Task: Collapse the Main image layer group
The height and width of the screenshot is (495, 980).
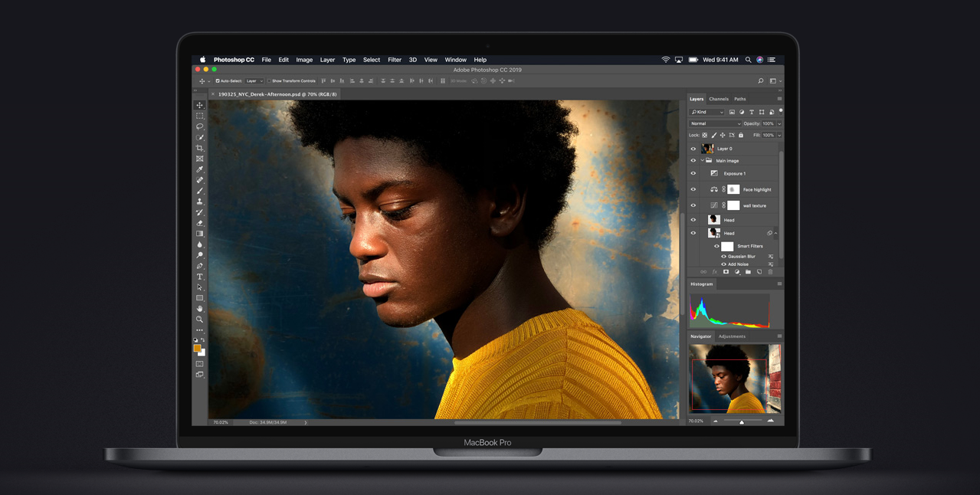Action: tap(702, 161)
